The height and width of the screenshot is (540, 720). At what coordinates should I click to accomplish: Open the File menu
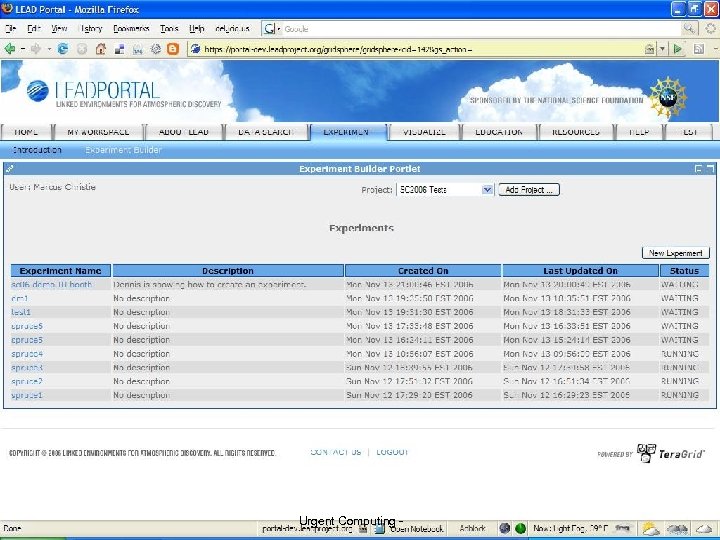10,28
